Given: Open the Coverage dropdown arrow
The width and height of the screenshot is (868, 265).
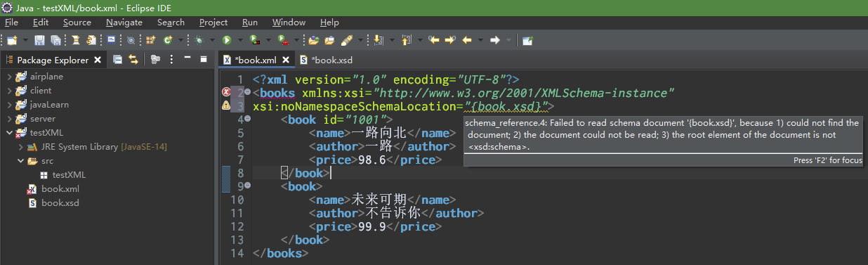Looking at the screenshot, I should coord(268,40).
